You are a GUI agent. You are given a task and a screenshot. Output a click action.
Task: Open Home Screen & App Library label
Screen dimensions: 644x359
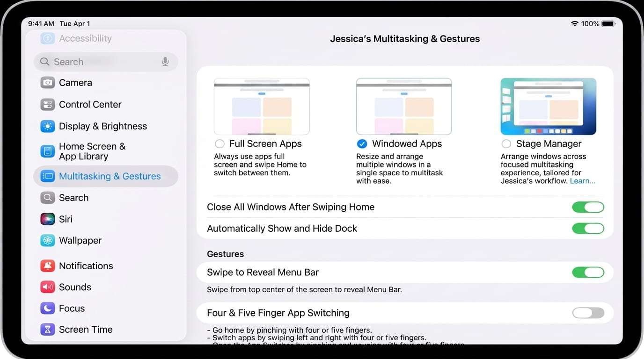92,151
